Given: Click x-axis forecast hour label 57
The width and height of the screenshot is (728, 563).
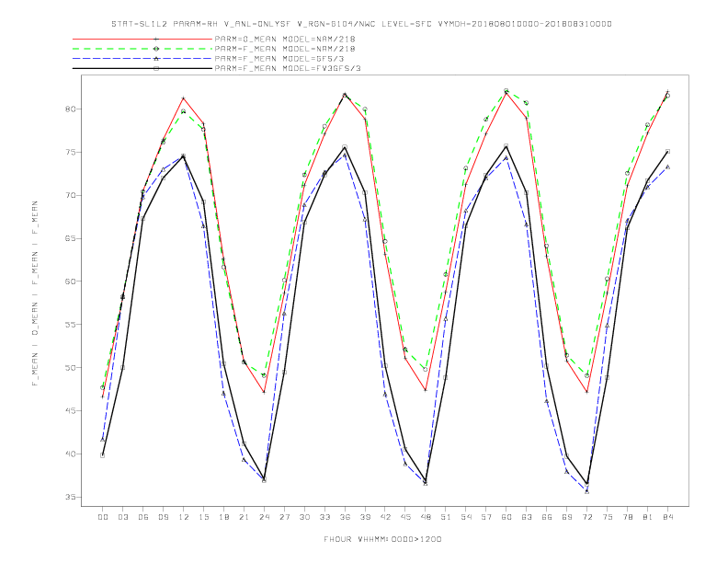Looking at the screenshot, I should click(x=486, y=517).
